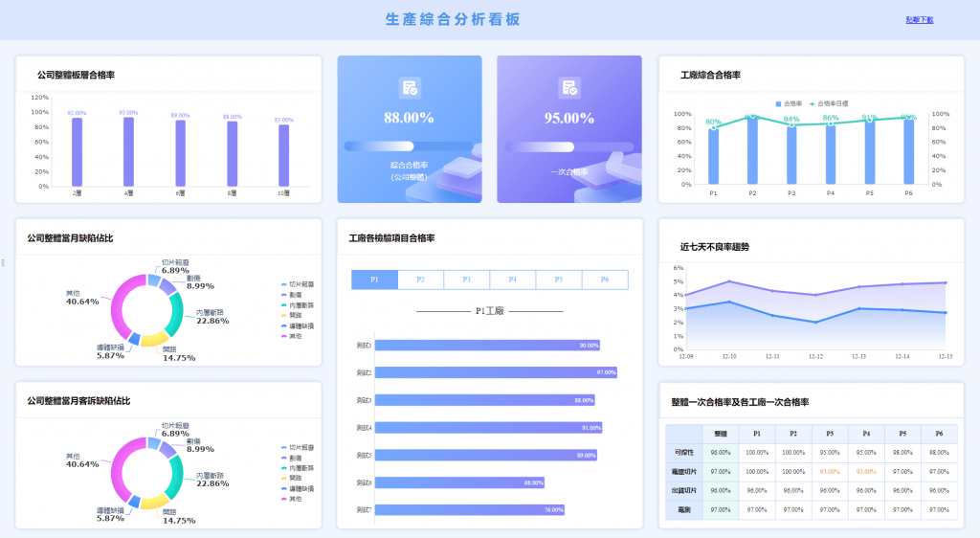Switch to the P6 factory tab
This screenshot has height=538, width=980.
click(605, 280)
